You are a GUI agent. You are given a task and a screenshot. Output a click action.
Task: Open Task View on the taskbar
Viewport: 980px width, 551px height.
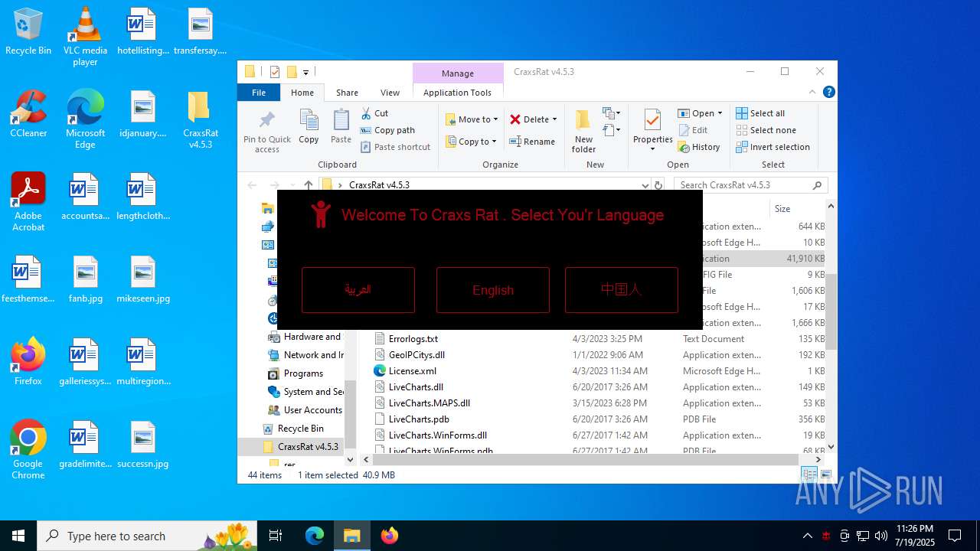click(276, 536)
